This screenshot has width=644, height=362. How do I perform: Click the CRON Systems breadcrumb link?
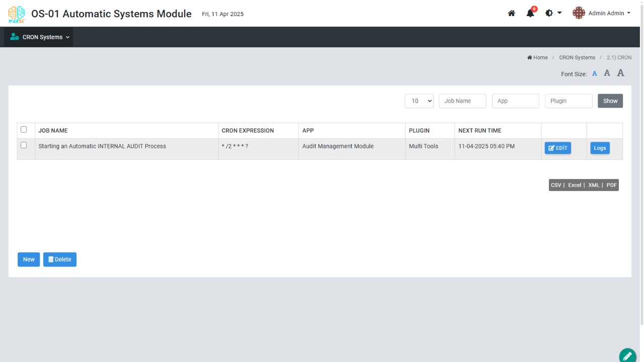577,58
